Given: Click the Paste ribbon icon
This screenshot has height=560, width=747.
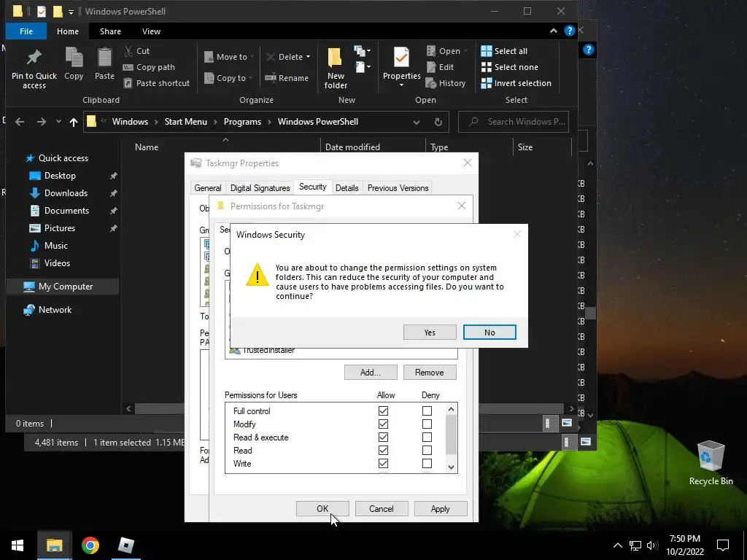Looking at the screenshot, I should coord(104,58).
